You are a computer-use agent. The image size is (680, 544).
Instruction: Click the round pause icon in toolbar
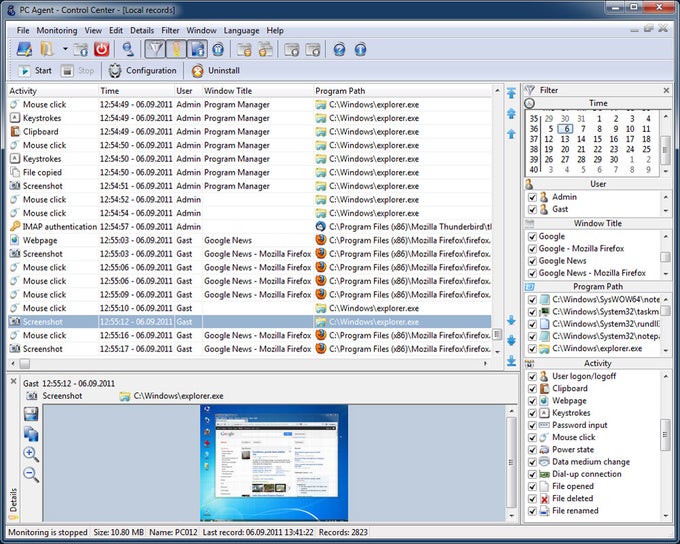[218, 49]
